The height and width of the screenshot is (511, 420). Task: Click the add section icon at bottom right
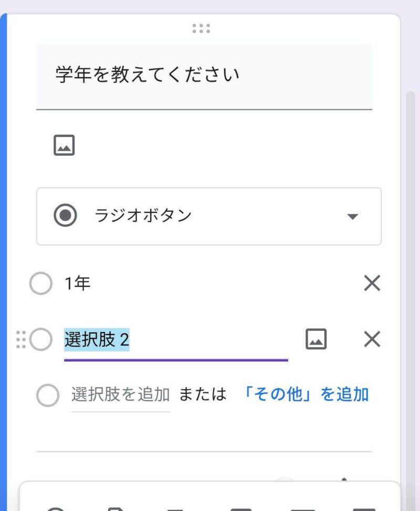(x=364, y=509)
